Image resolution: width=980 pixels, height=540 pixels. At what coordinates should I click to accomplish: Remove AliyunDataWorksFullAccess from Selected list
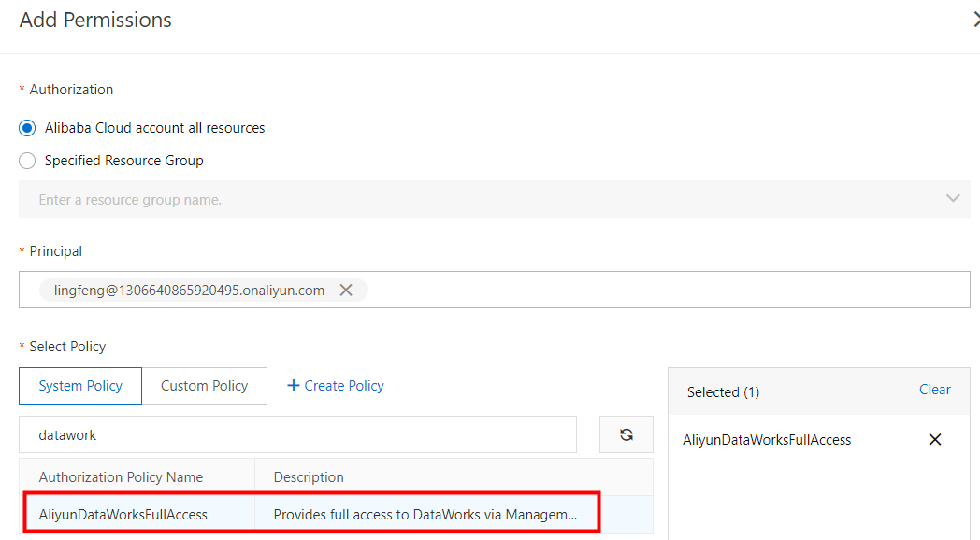[935, 439]
